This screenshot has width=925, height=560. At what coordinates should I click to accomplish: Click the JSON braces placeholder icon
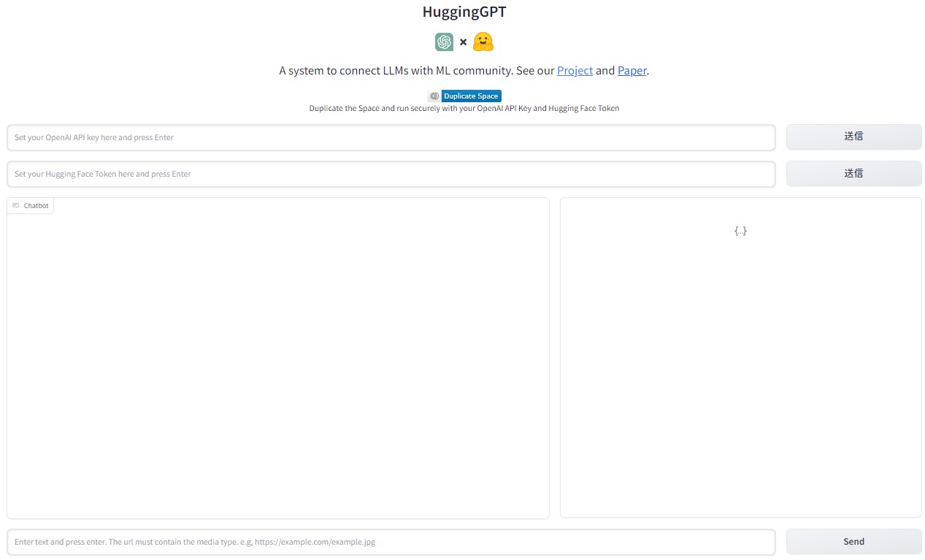point(740,231)
